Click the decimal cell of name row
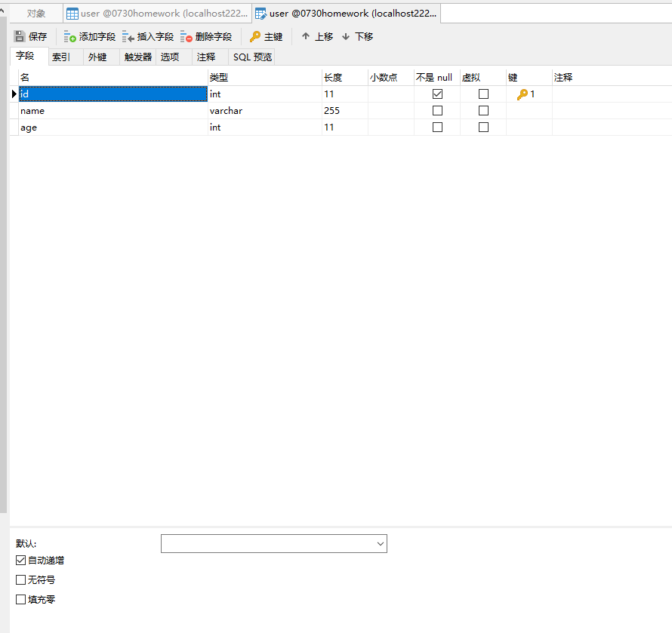672x633 pixels. [391, 110]
